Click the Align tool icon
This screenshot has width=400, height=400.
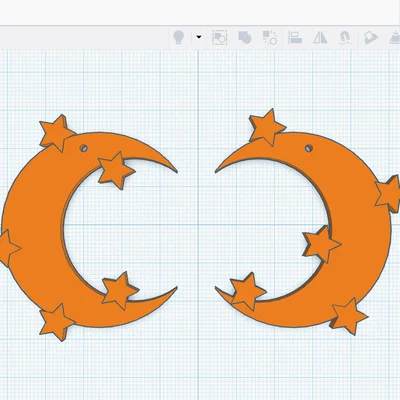tap(295, 38)
